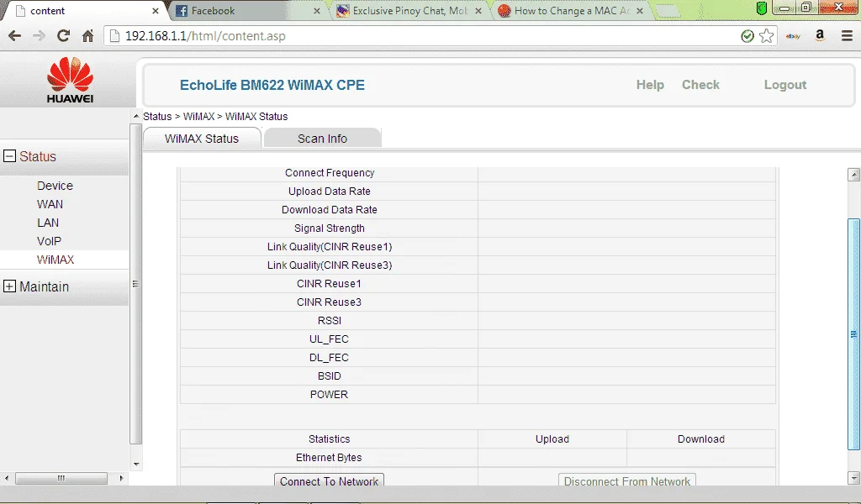Log out using the Logout link
The width and height of the screenshot is (861, 504).
click(785, 85)
